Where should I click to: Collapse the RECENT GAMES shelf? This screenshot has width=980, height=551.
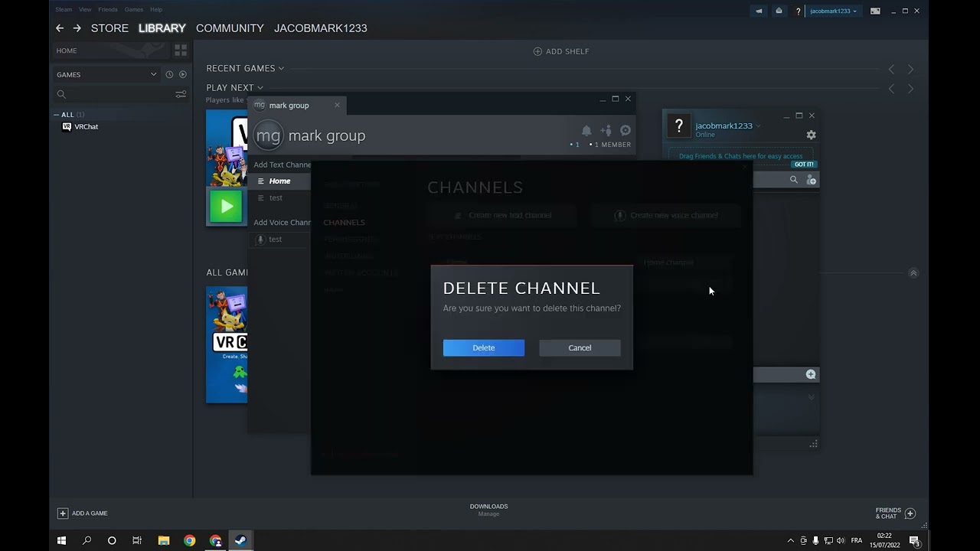click(280, 68)
